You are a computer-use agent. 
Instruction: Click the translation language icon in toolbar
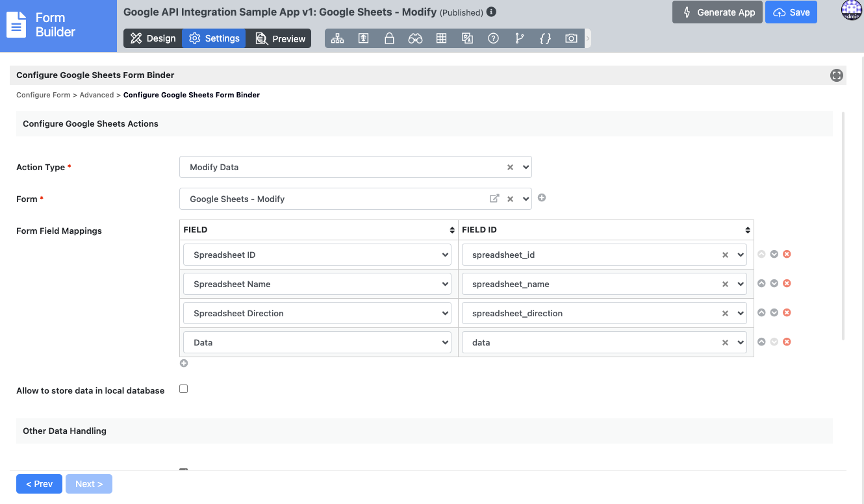[x=467, y=38]
